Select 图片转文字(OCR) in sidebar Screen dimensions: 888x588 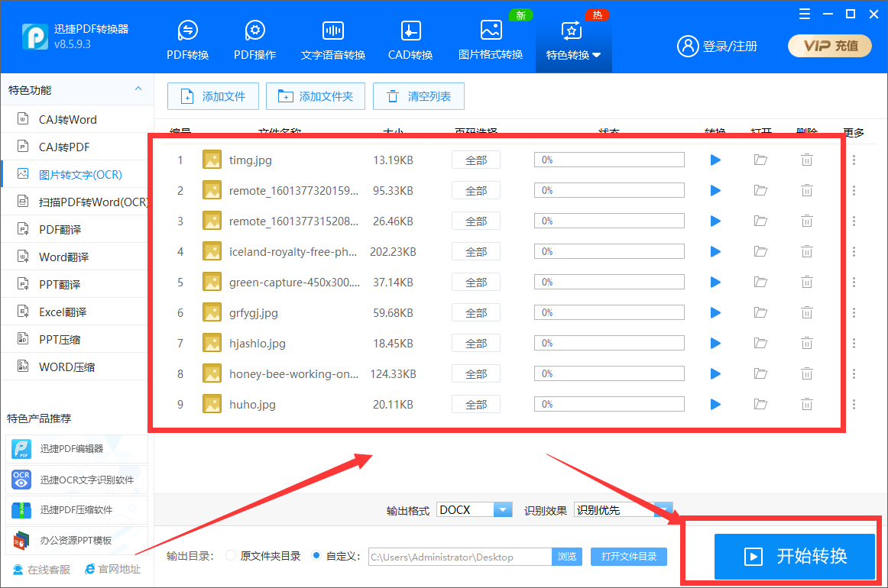pyautogui.click(x=77, y=174)
